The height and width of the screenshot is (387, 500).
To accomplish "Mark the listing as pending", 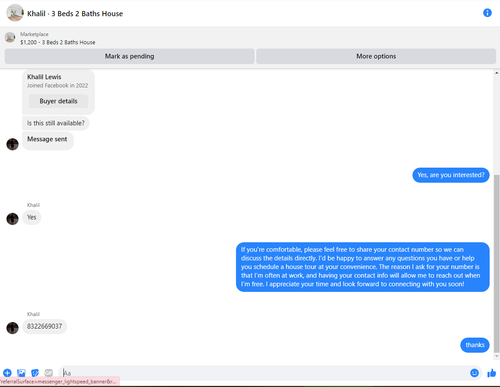I will pos(130,56).
